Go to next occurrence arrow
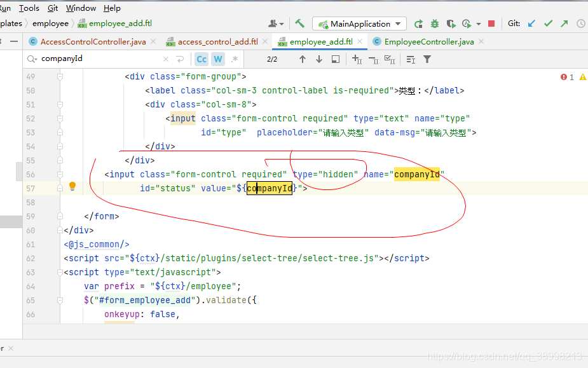Viewport: 588px width, 368px height. [319, 59]
